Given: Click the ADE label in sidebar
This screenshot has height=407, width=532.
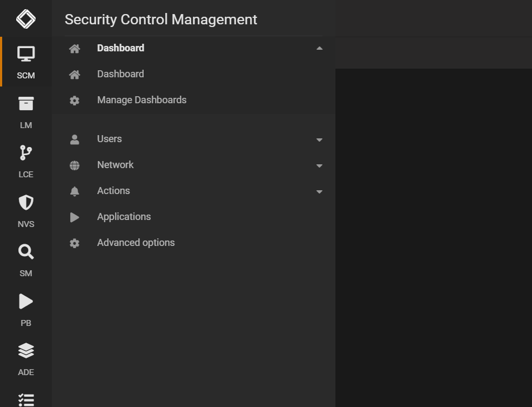Looking at the screenshot, I should (x=26, y=372).
